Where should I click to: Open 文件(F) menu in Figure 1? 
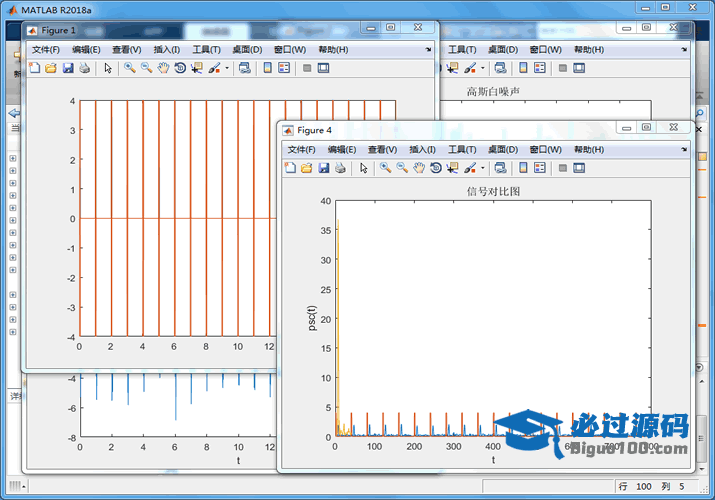(x=46, y=50)
